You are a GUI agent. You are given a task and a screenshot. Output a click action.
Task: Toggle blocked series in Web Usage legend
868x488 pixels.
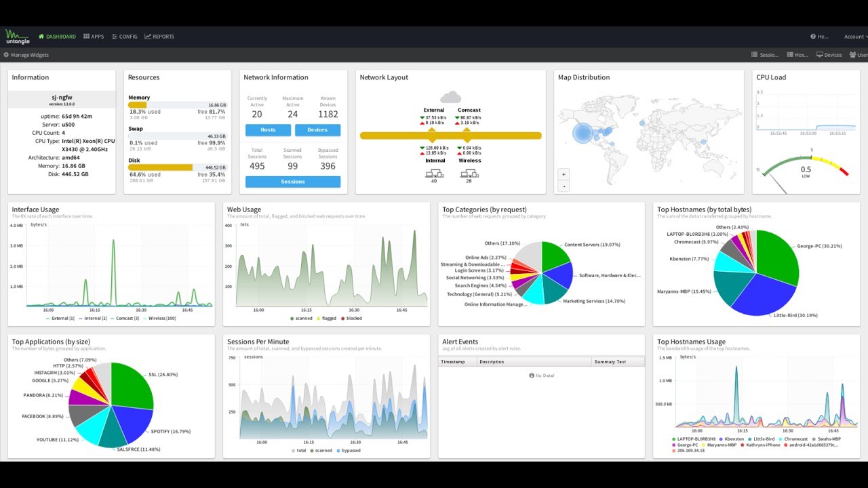coord(351,318)
